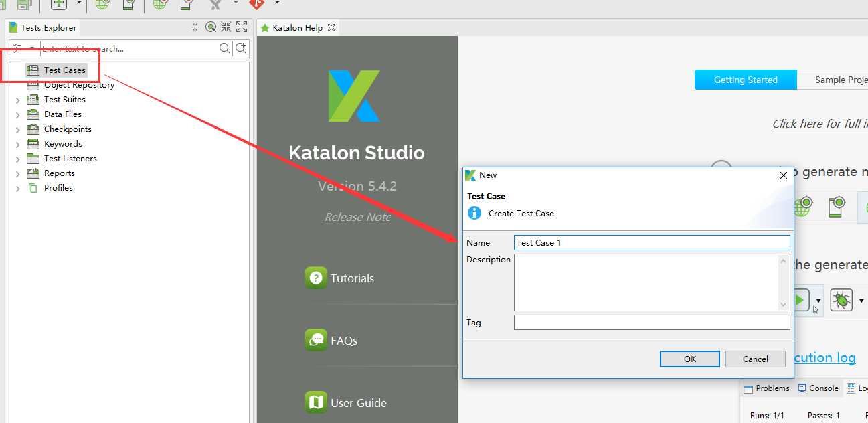Select the Getting Started tab
Image resolution: width=868 pixels, height=423 pixels.
coord(746,80)
